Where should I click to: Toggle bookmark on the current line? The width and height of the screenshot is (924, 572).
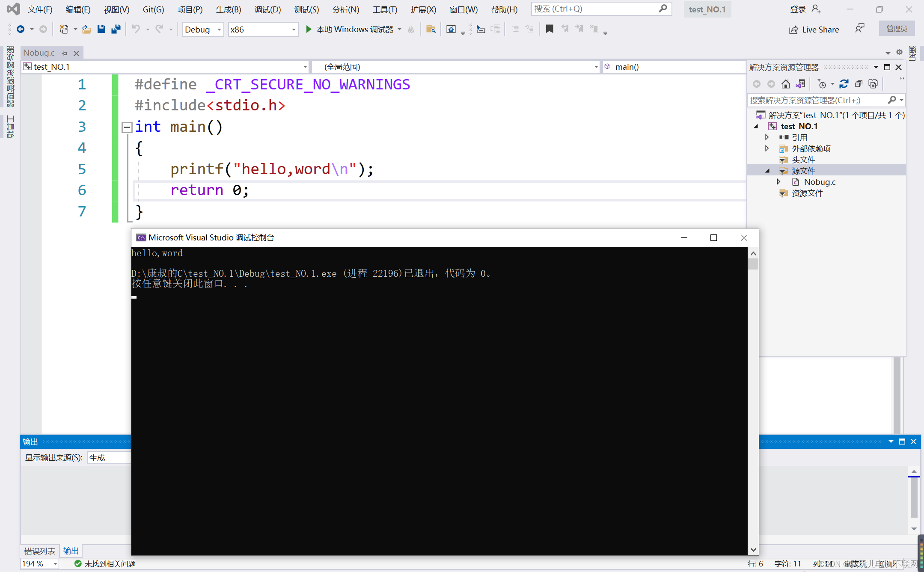click(x=550, y=29)
